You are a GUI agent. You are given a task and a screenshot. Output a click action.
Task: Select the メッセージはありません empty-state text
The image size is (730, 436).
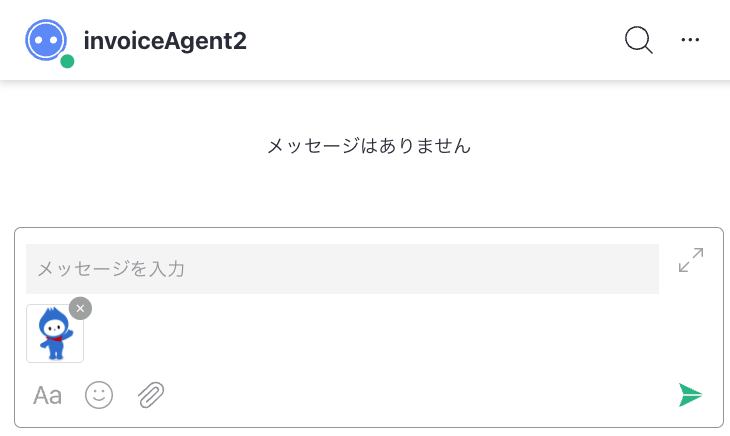[x=369, y=146]
